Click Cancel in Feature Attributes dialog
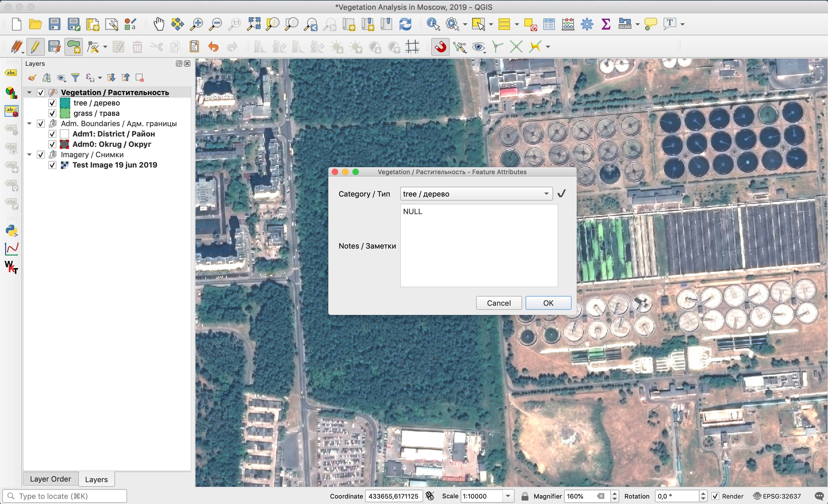828x504 pixels. click(499, 303)
